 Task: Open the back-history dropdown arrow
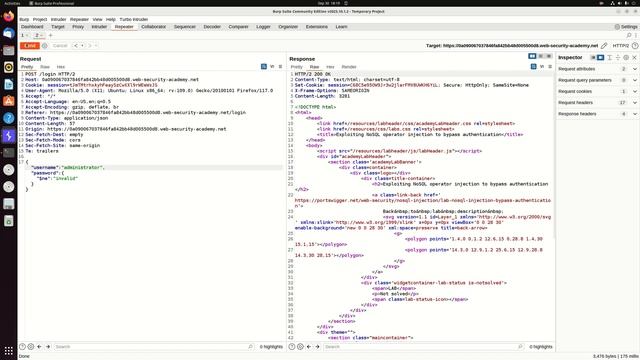[82, 46]
